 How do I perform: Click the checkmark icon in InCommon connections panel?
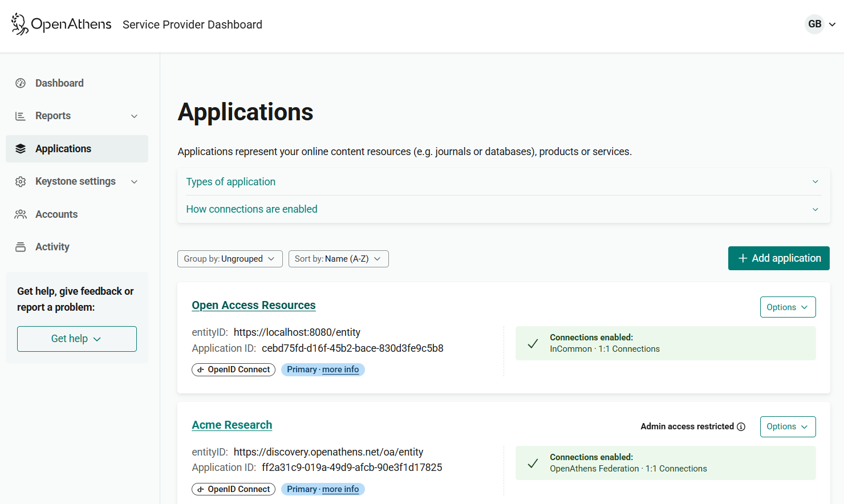click(533, 343)
